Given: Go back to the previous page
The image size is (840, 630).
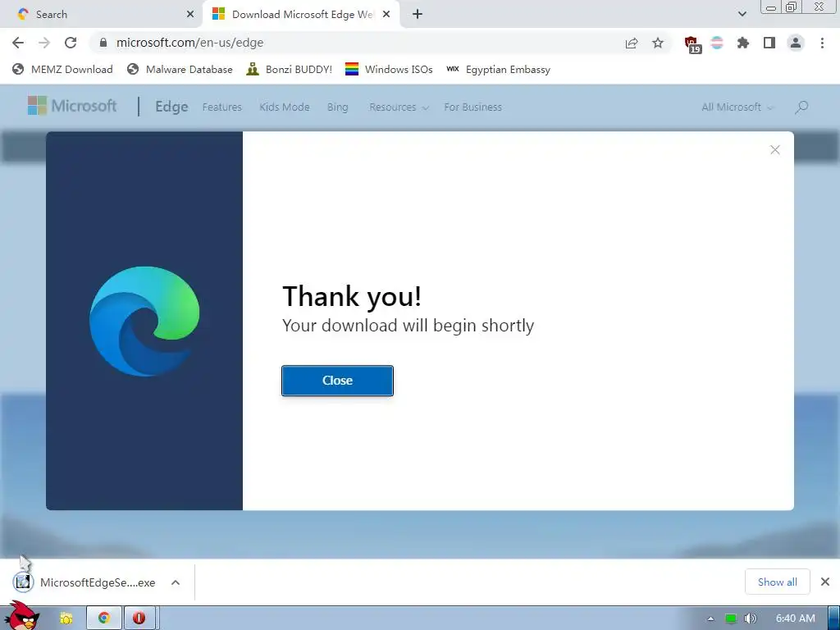Looking at the screenshot, I should (x=18, y=43).
